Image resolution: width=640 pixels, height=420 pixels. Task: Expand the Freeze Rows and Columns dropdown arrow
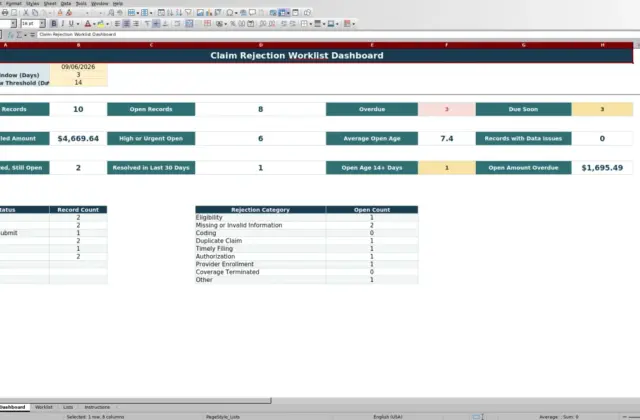[288, 13]
